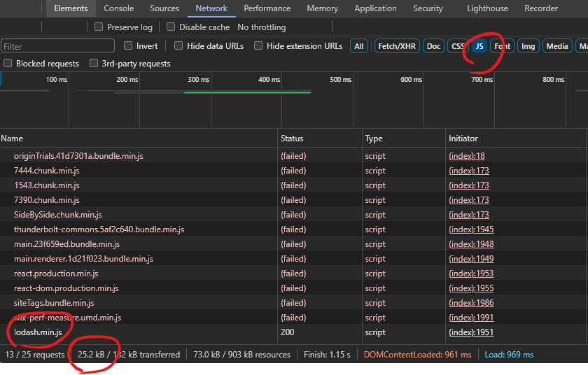Screen dimensions: 588x375
Task: Enable Hide extension URLs checkbox
Action: 258,45
